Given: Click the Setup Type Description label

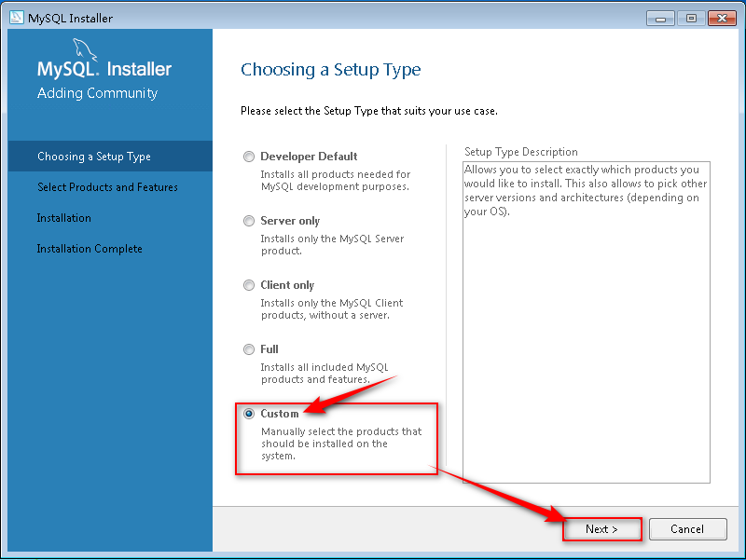Looking at the screenshot, I should [x=521, y=152].
